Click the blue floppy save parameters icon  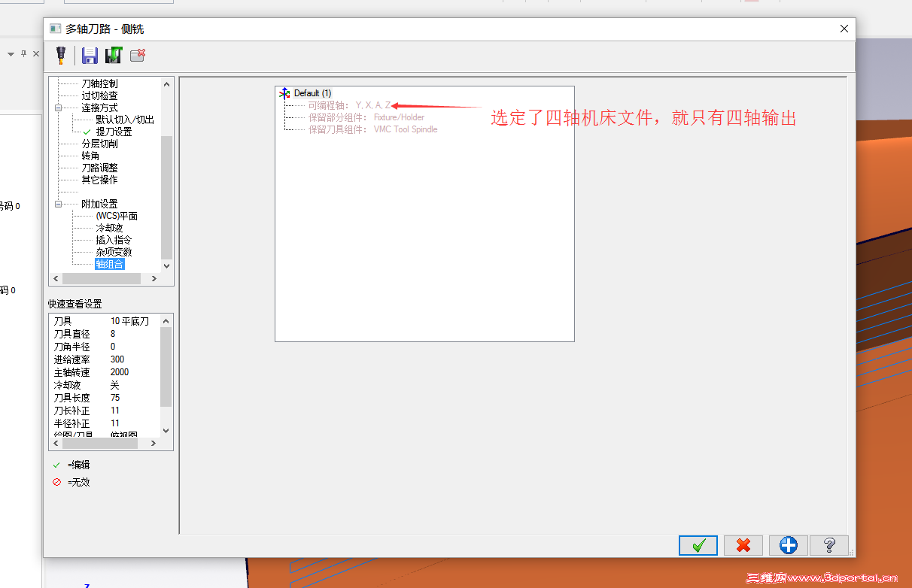tap(90, 55)
